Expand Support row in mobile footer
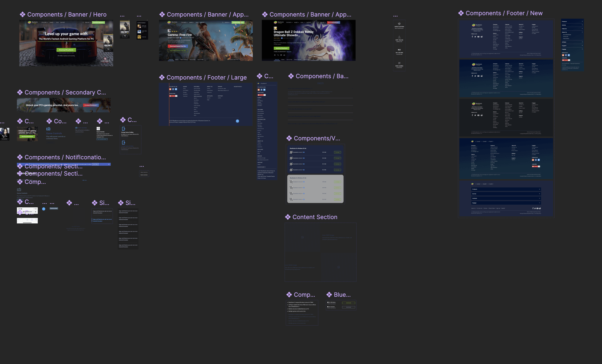Viewport: 602px width, 364px height. (x=572, y=46)
